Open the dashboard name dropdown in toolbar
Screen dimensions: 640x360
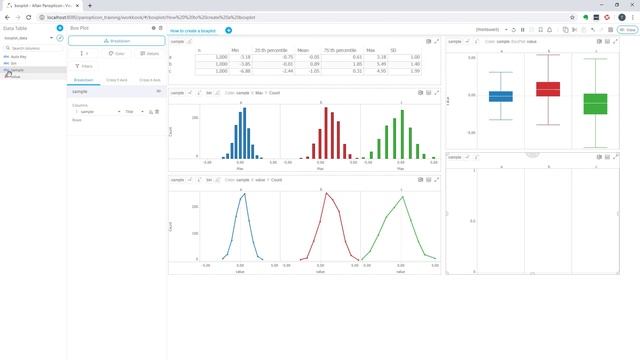click(x=491, y=30)
